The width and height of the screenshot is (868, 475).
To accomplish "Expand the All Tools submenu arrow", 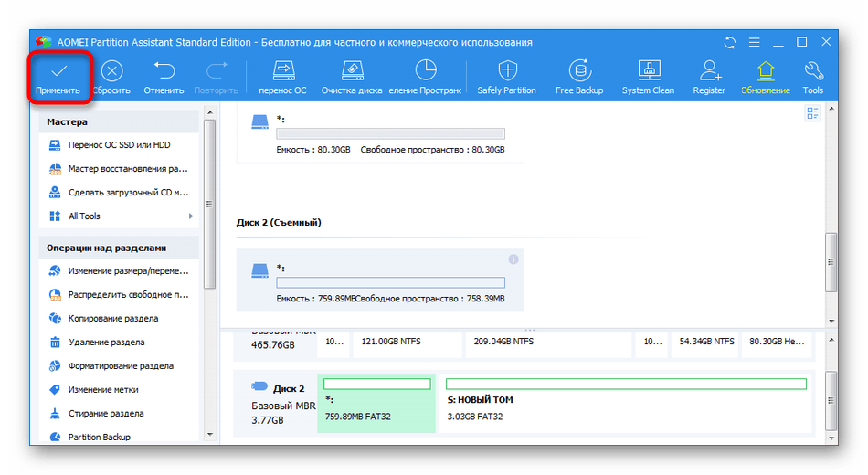I will (x=191, y=216).
